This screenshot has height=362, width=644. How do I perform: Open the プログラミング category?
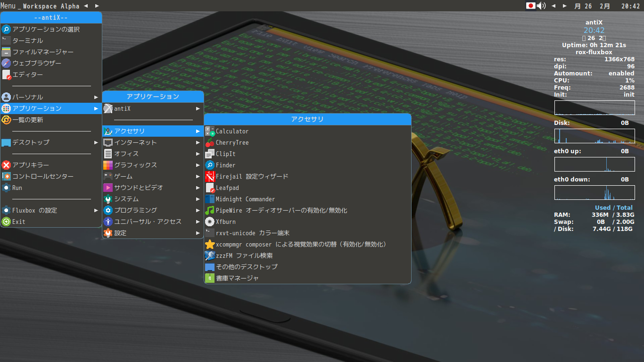(x=153, y=210)
